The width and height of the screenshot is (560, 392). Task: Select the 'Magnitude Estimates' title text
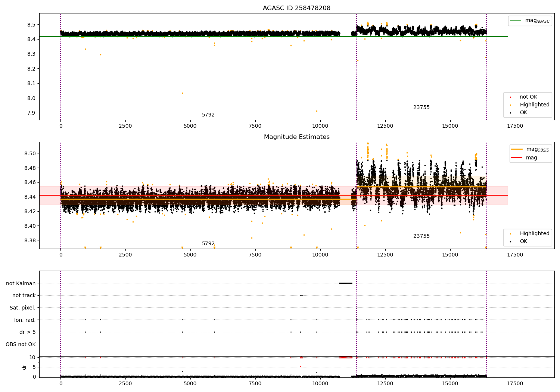point(296,137)
